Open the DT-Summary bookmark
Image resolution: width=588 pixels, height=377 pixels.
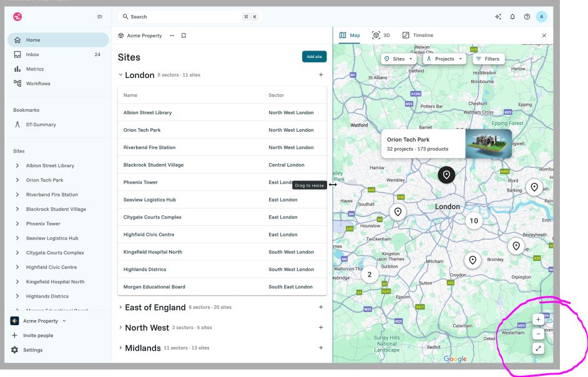point(58,125)
